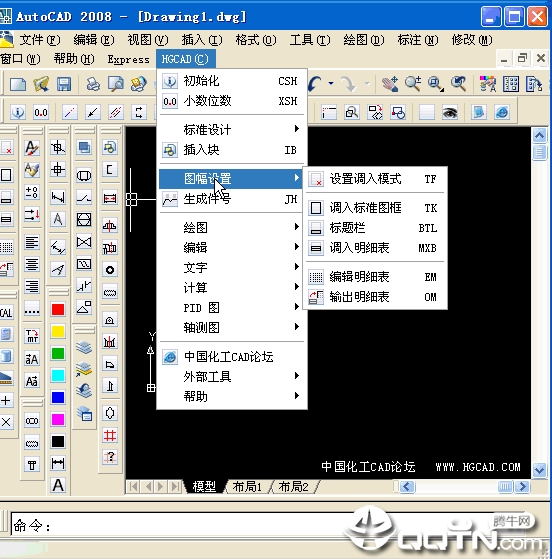This screenshot has height=559, width=552.
Task: Click the red hash grid icon
Action: [110, 435]
